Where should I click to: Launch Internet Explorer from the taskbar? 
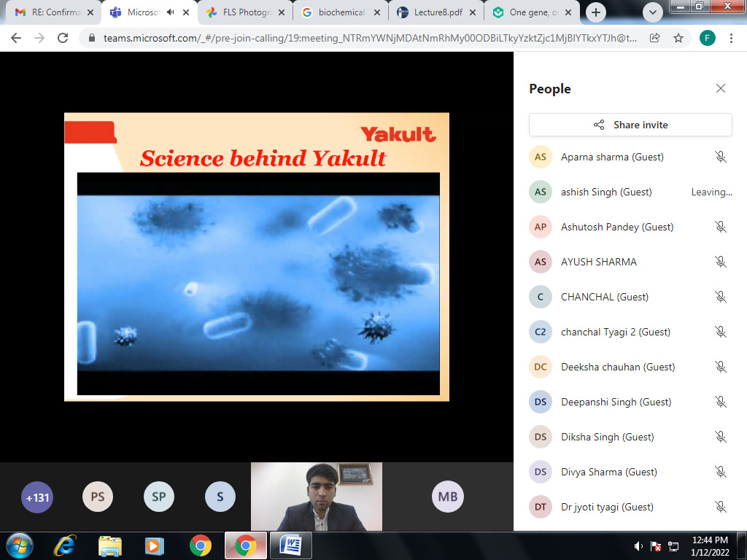pyautogui.click(x=64, y=545)
